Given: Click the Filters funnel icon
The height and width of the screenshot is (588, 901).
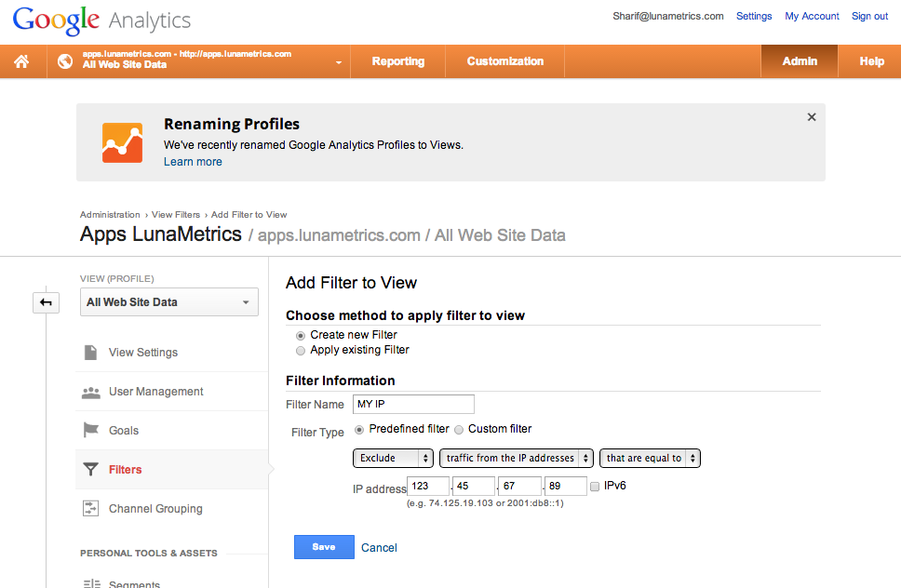Looking at the screenshot, I should coord(91,469).
